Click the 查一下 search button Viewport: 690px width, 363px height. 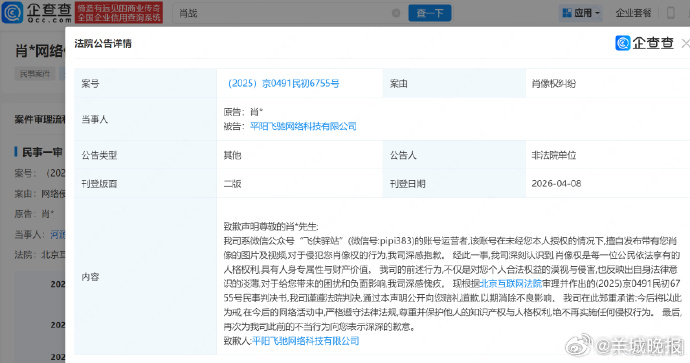click(x=430, y=13)
